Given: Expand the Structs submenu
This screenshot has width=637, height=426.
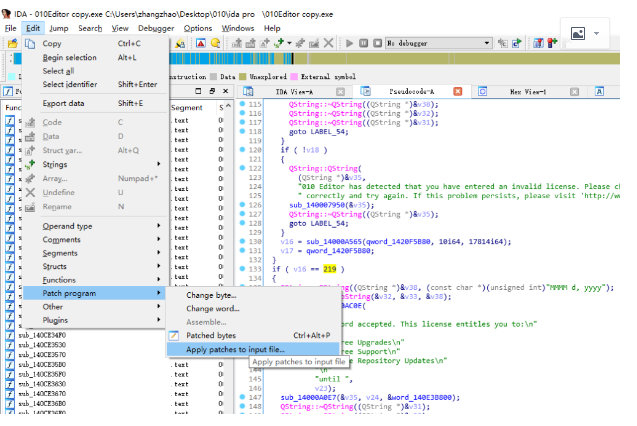Looking at the screenshot, I should (159, 266).
